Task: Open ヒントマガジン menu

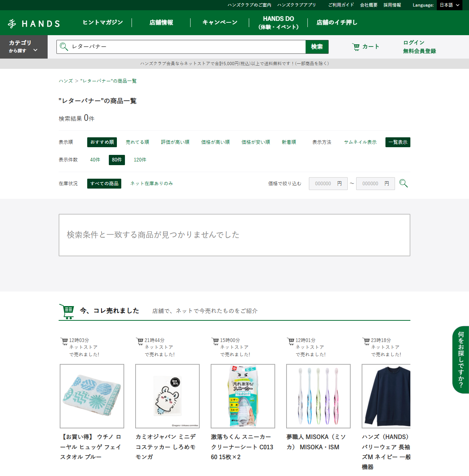Action: (103, 22)
